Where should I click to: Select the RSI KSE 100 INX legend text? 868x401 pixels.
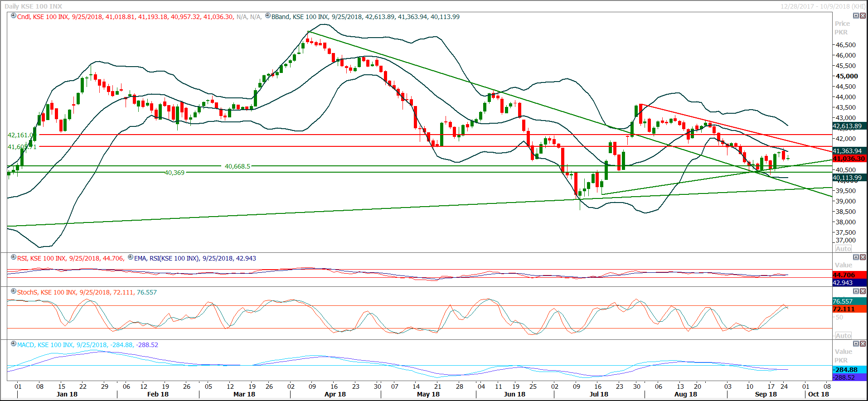click(x=70, y=258)
